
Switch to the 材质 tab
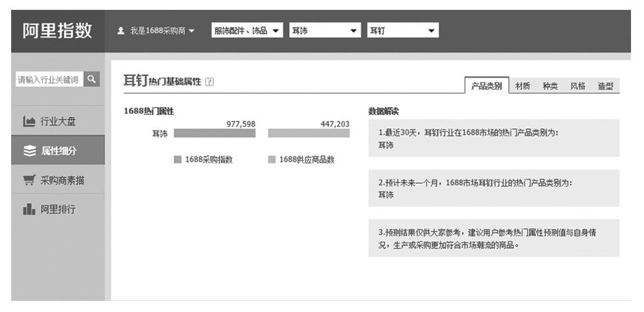pyautogui.click(x=523, y=86)
